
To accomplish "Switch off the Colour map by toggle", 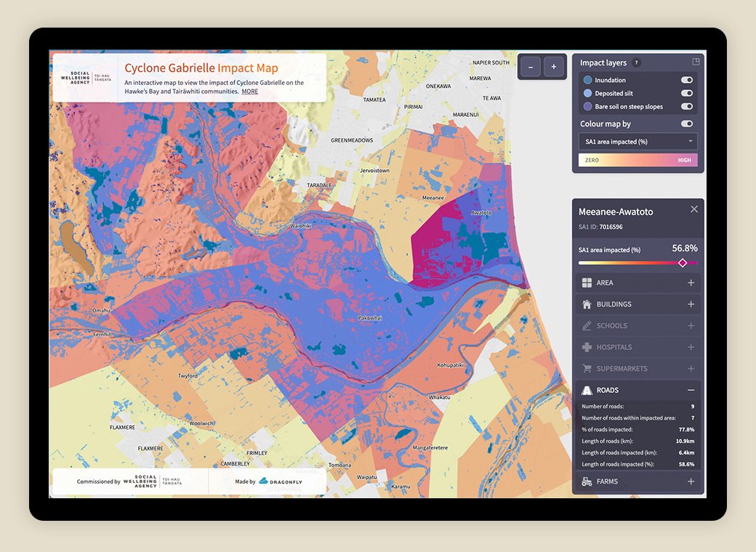I will coord(686,124).
